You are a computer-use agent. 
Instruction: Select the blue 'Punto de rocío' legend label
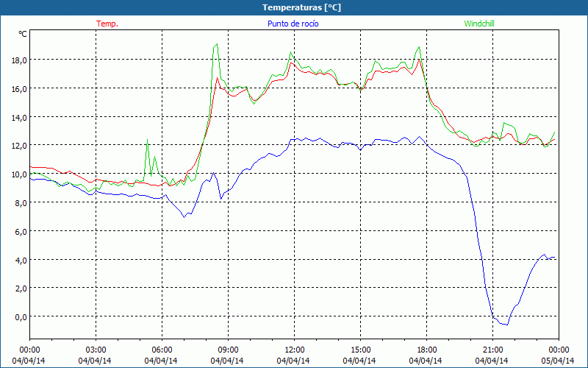293,24
